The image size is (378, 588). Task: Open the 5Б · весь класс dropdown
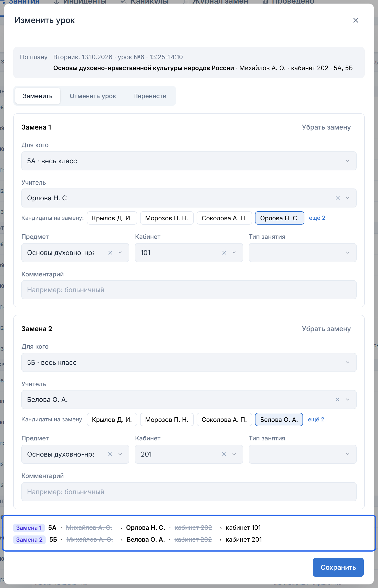(189, 362)
